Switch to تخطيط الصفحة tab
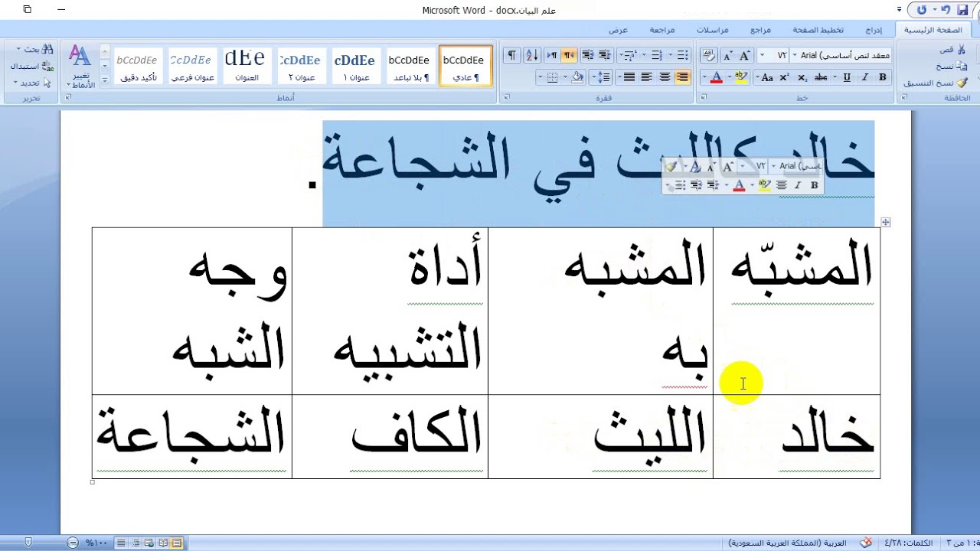980x551 pixels. click(818, 30)
